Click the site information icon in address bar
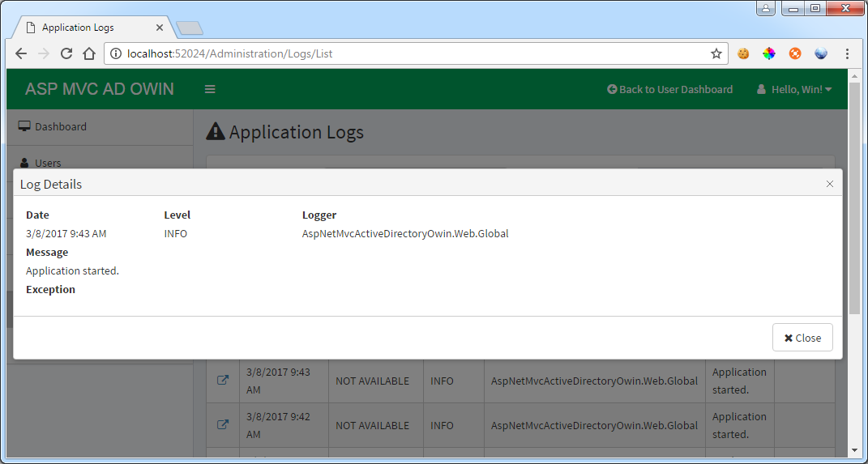868x464 pixels. [115, 53]
